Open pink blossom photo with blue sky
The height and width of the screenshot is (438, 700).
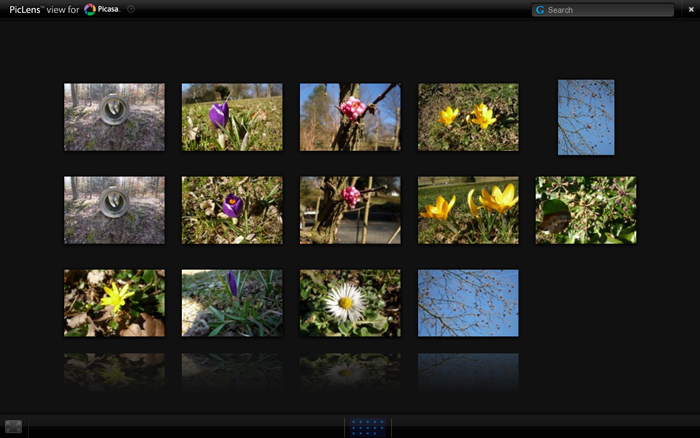coord(350,117)
